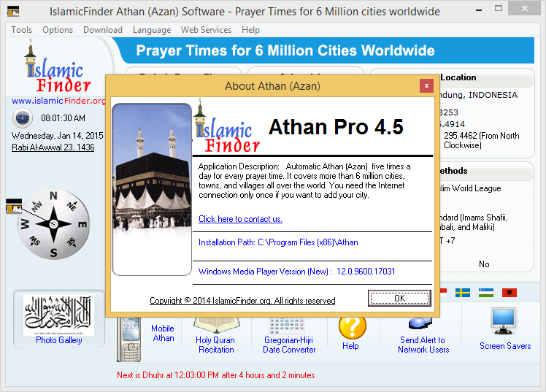546x392 pixels.
Task: Click OK in the About Athan dialog
Action: [x=399, y=299]
